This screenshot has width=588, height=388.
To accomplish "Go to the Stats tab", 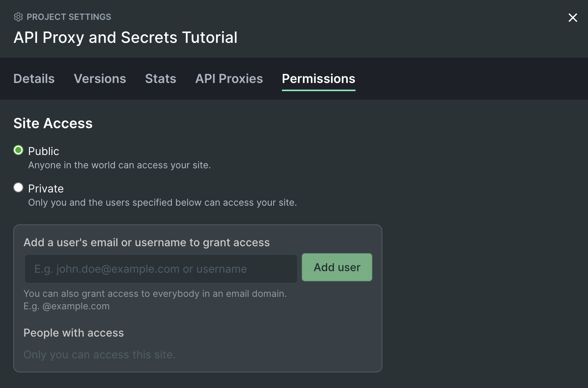I will coord(160,79).
